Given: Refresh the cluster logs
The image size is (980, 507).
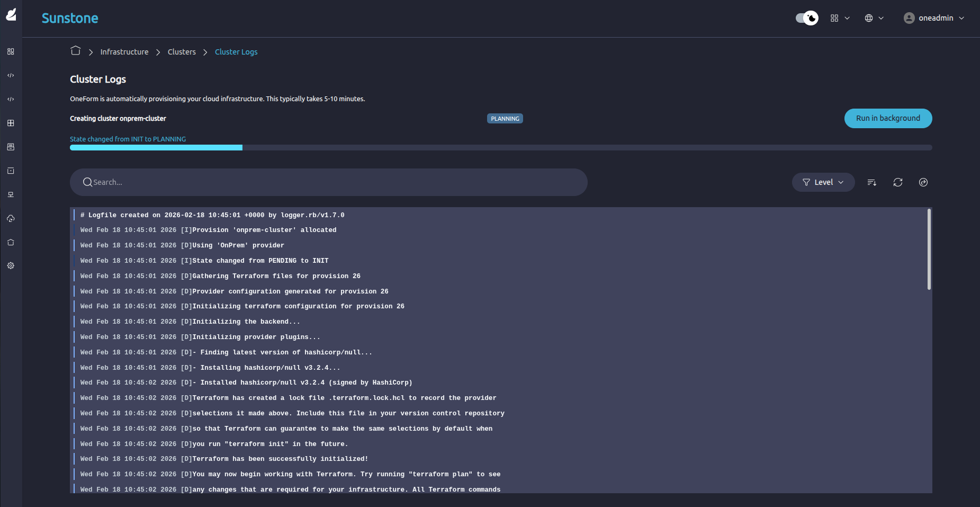Looking at the screenshot, I should 898,182.
